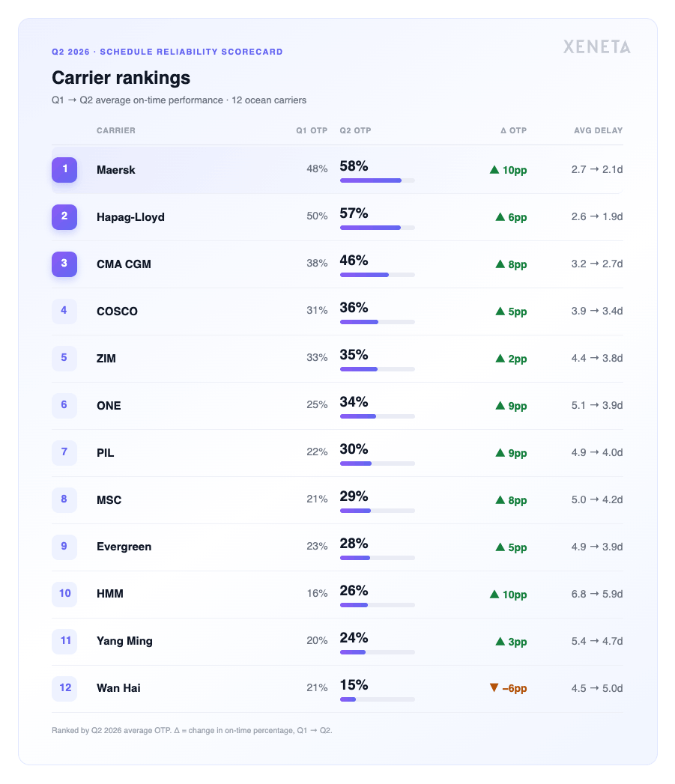Click Evergreen's 23% Q1 OTP value
Image resolution: width=675 pixels, height=784 pixels.
[x=317, y=546]
